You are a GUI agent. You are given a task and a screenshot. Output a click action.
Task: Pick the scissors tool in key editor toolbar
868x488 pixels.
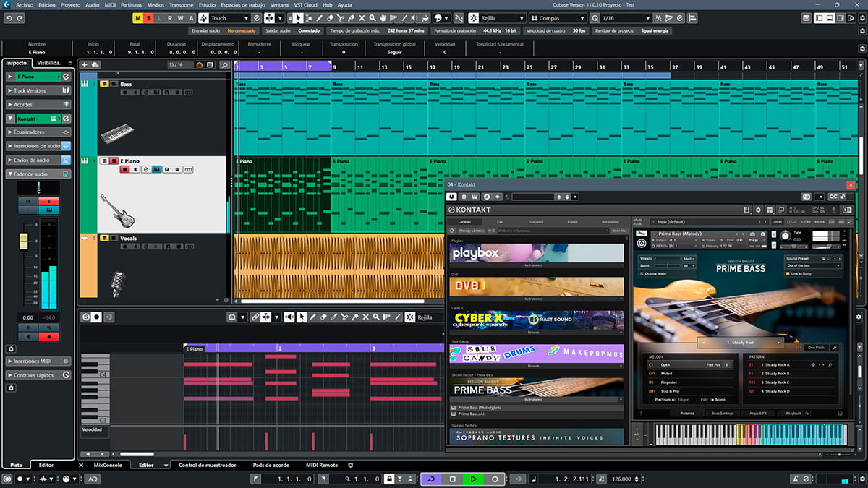(345, 317)
